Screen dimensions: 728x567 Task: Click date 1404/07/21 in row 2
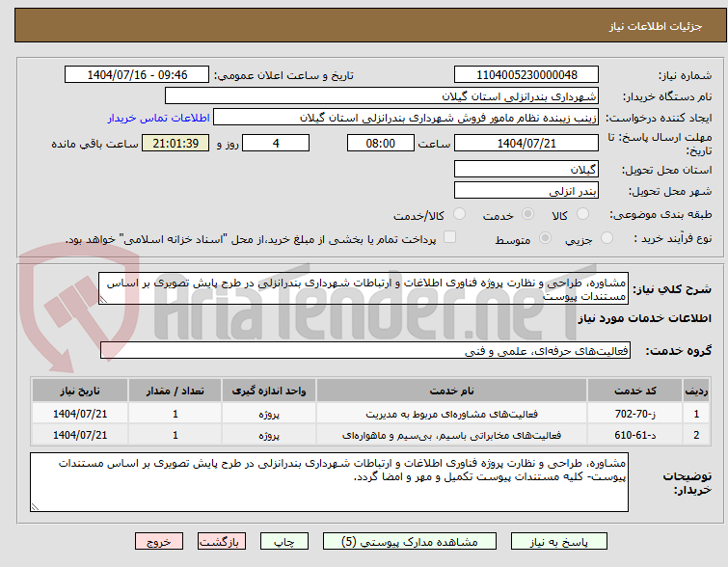(x=80, y=435)
